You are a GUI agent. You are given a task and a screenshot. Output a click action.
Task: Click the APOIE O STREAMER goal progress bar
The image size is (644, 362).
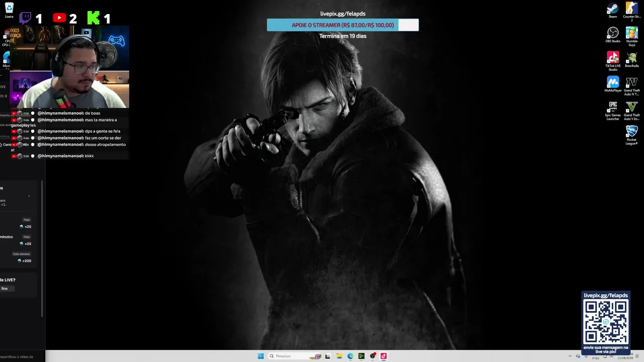(x=343, y=25)
